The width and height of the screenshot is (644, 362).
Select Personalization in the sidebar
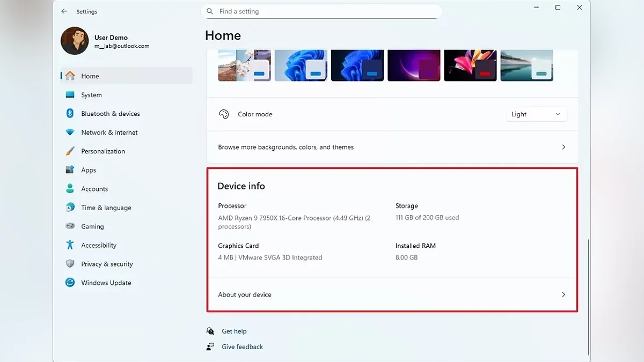point(126,151)
